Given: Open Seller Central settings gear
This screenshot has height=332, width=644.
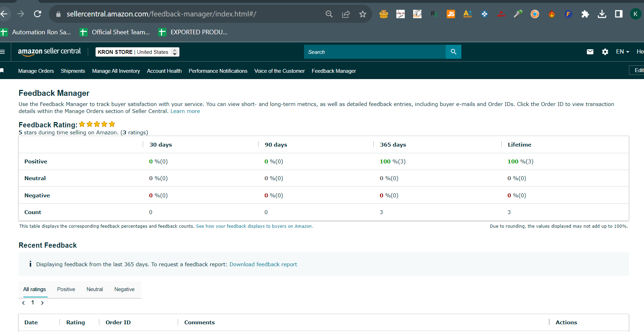Looking at the screenshot, I should pos(605,52).
